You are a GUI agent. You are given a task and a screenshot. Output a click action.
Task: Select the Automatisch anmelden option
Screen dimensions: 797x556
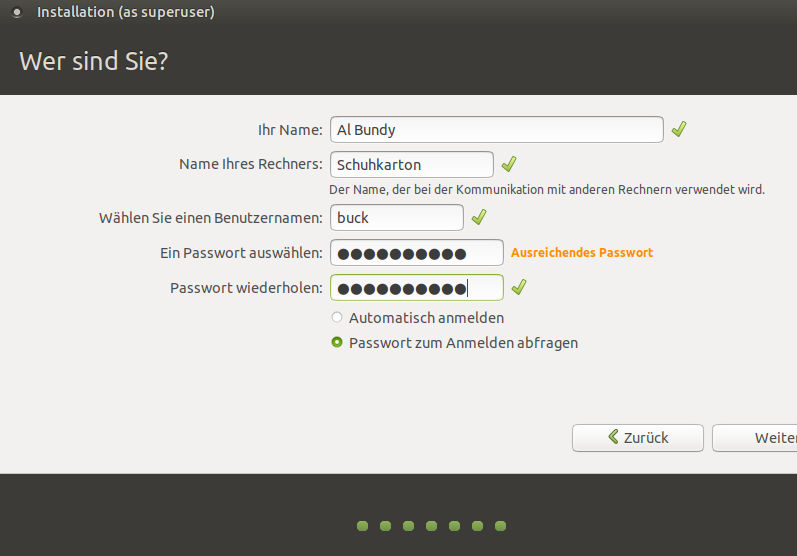click(x=337, y=318)
